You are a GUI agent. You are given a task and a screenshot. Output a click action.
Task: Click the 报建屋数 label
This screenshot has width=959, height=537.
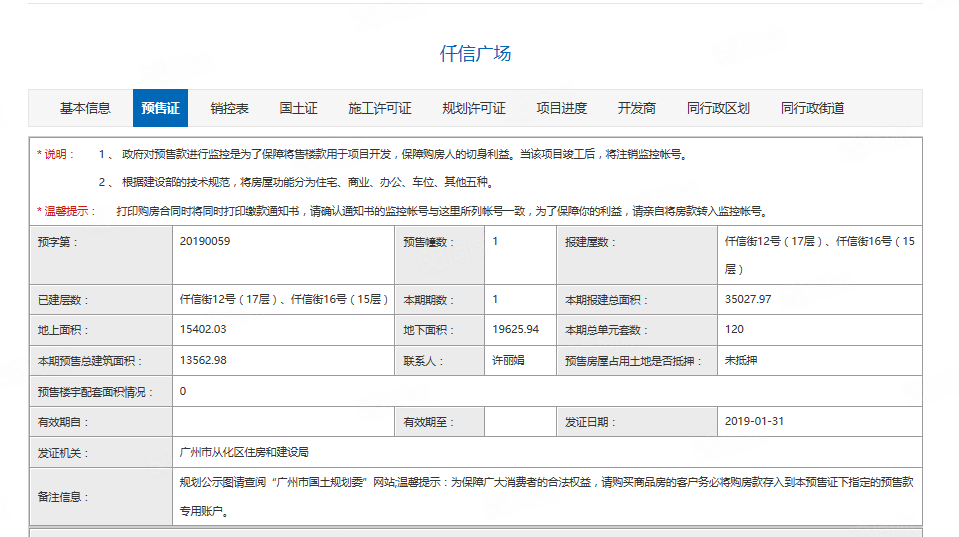tap(590, 242)
